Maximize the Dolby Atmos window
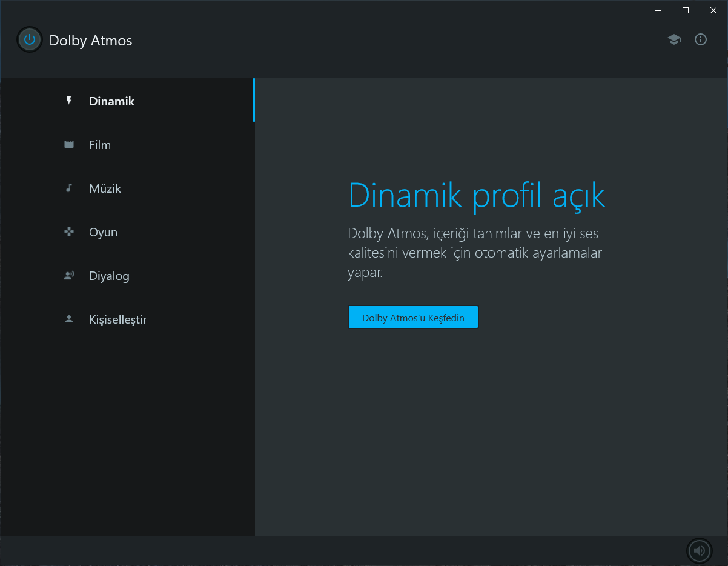728x566 pixels. pos(686,10)
